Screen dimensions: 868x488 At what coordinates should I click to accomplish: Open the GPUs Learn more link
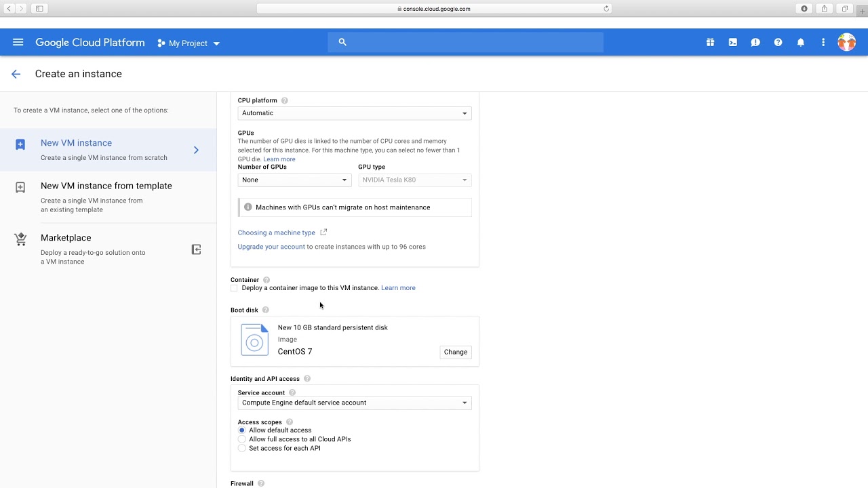tap(279, 159)
